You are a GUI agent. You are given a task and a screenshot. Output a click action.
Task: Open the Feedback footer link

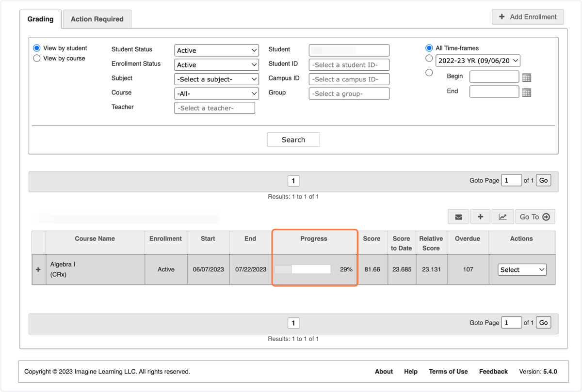point(493,372)
